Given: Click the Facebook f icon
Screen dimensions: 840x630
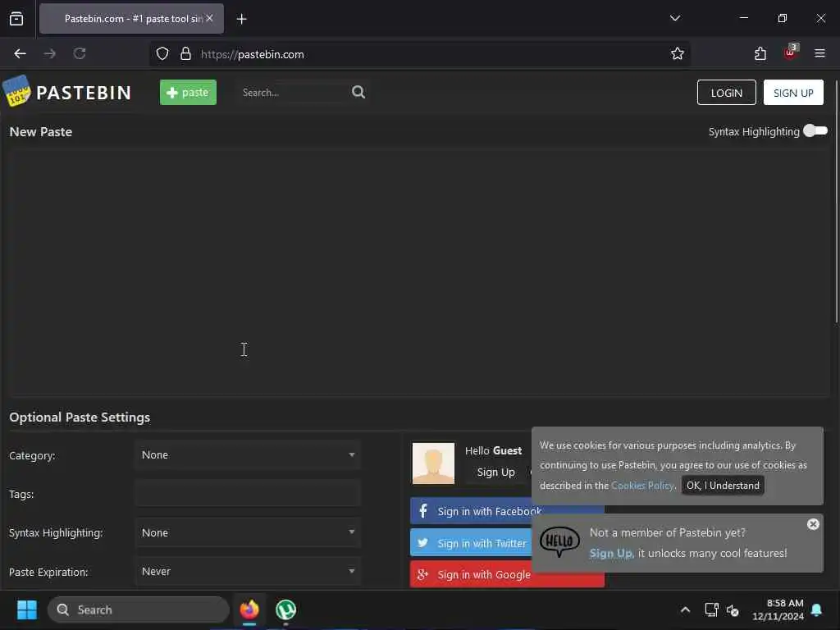Looking at the screenshot, I should [422, 510].
